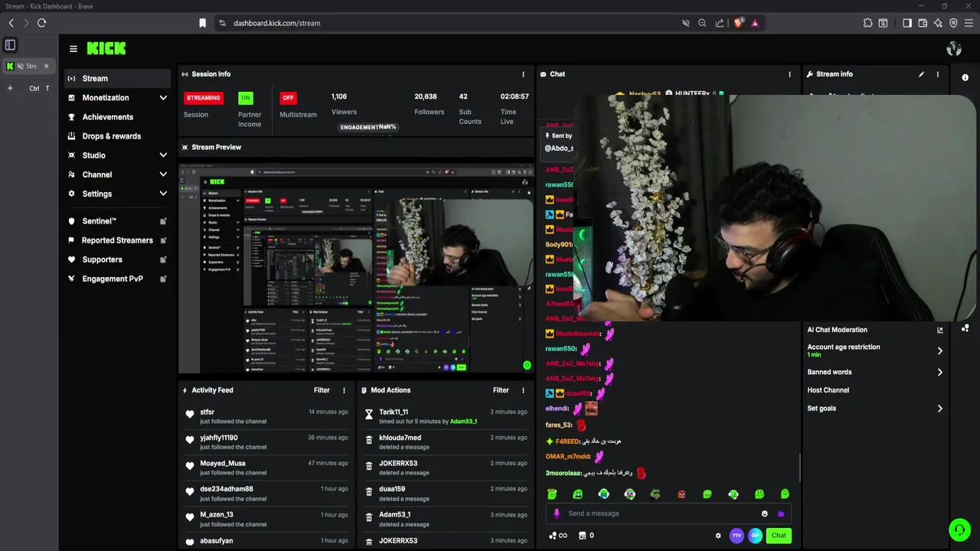
Task: Go to the Kick logo home
Action: pos(106,48)
